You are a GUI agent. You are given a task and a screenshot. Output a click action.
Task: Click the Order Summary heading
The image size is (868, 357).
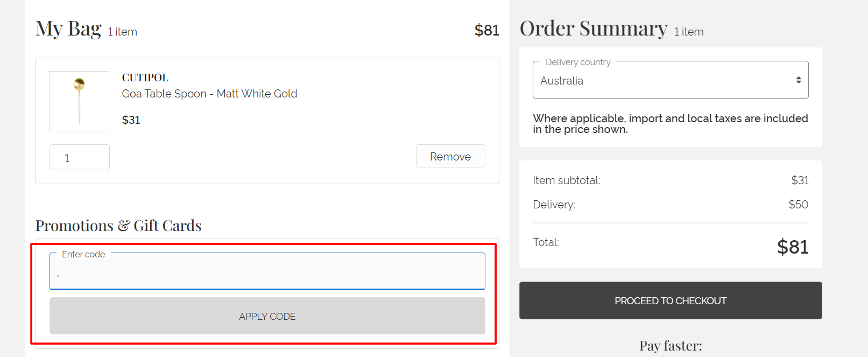click(592, 28)
